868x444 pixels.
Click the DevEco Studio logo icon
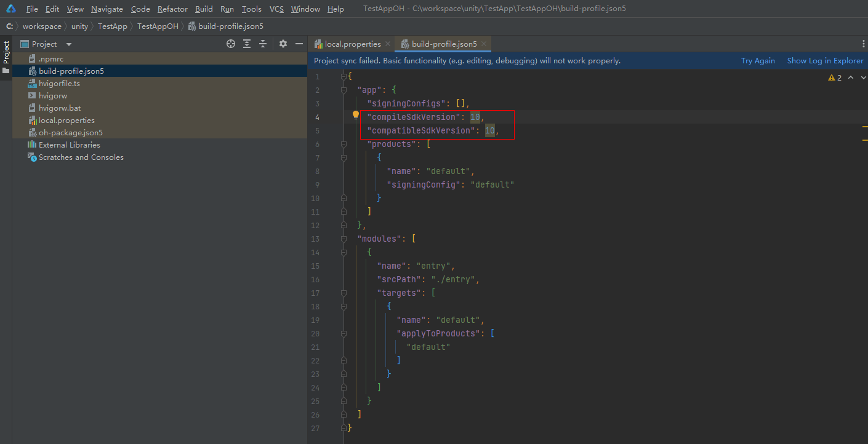[11, 9]
